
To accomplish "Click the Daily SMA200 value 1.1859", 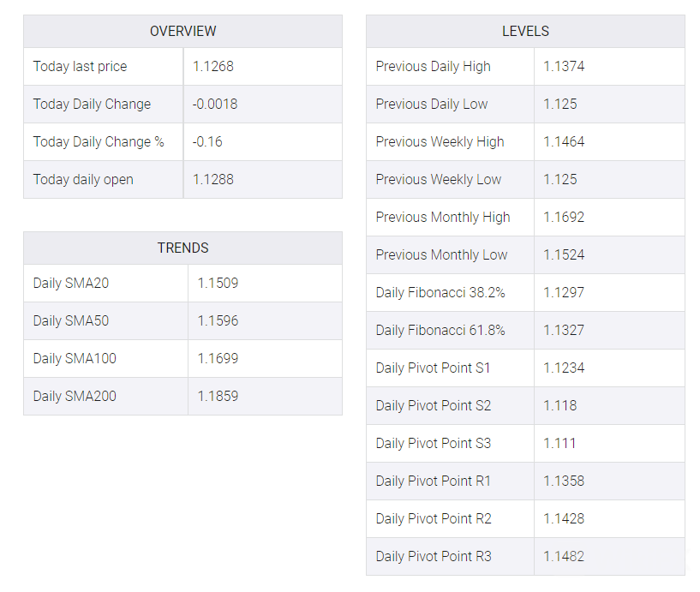I will tap(218, 396).
